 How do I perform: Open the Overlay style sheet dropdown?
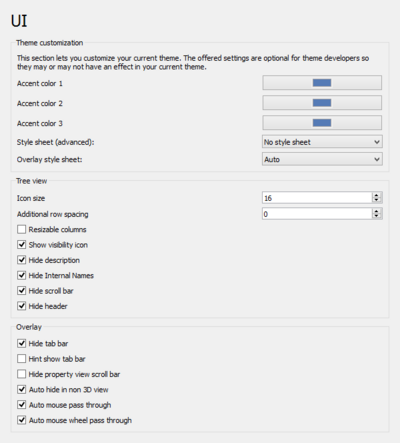click(x=322, y=159)
